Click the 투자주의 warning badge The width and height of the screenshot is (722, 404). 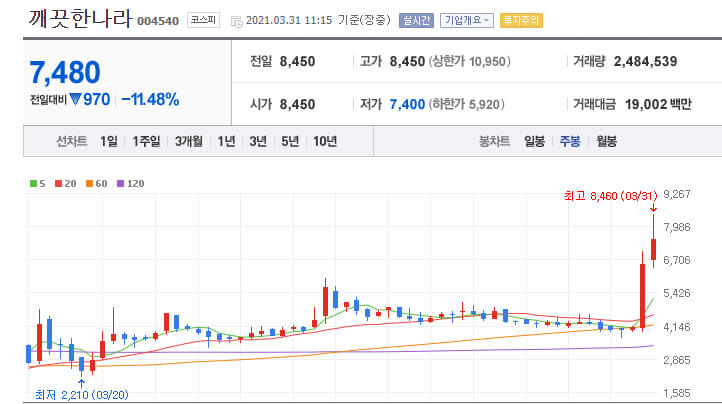point(521,20)
